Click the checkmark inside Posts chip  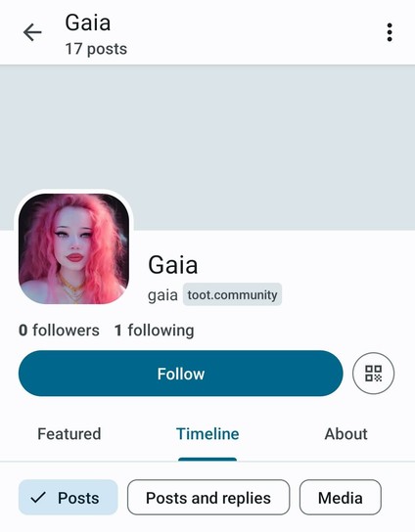[x=38, y=498]
